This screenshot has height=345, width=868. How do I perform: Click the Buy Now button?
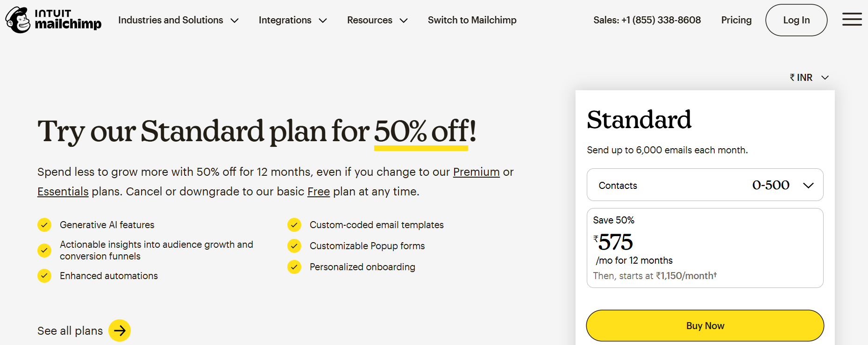[705, 325]
